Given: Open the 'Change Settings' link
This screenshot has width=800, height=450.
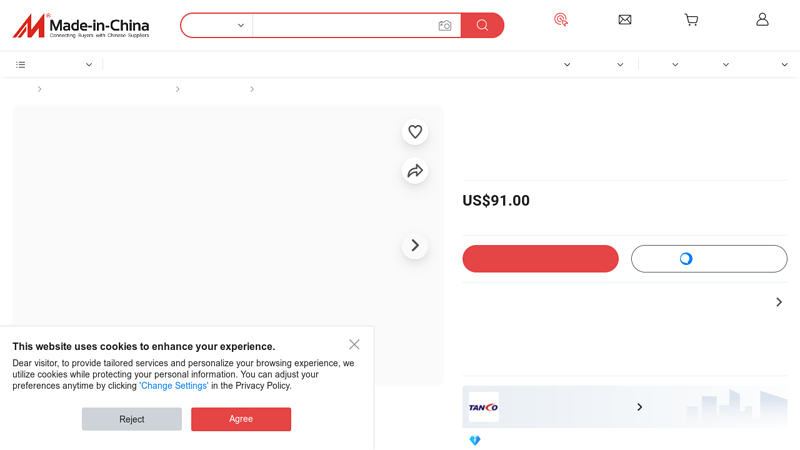Looking at the screenshot, I should pyautogui.click(x=174, y=386).
